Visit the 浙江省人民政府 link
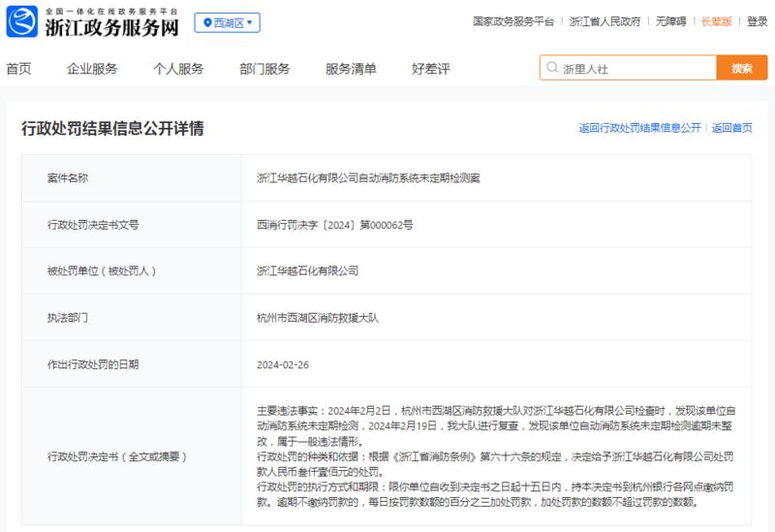The width and height of the screenshot is (775, 532). [x=604, y=21]
